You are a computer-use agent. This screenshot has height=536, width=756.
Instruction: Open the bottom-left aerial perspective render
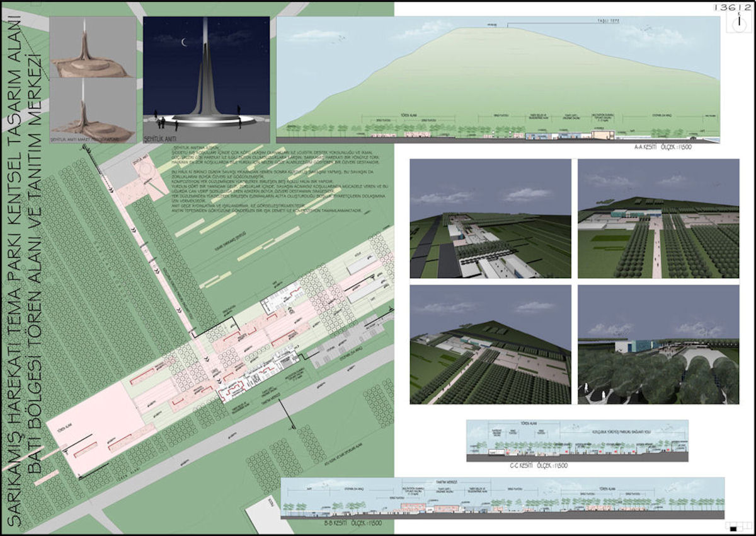click(x=490, y=344)
